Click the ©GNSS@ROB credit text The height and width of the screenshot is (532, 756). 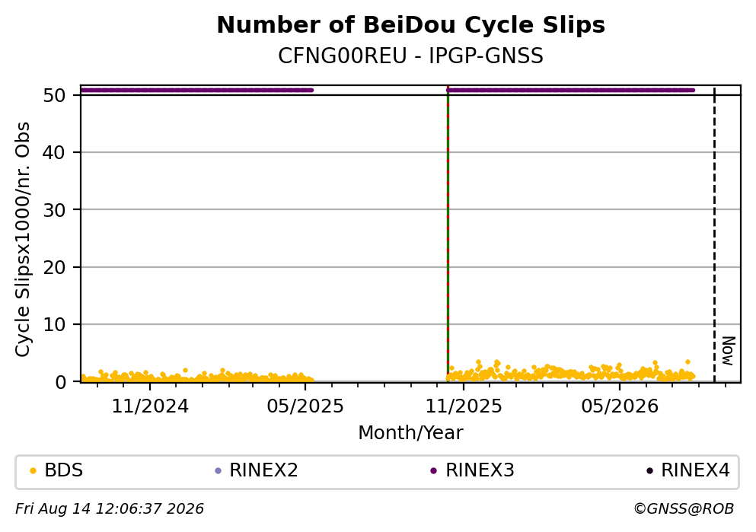tap(684, 509)
